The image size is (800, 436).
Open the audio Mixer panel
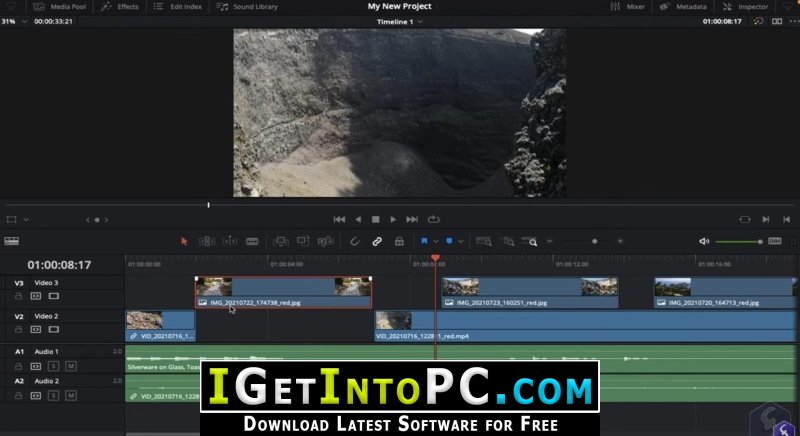(627, 6)
